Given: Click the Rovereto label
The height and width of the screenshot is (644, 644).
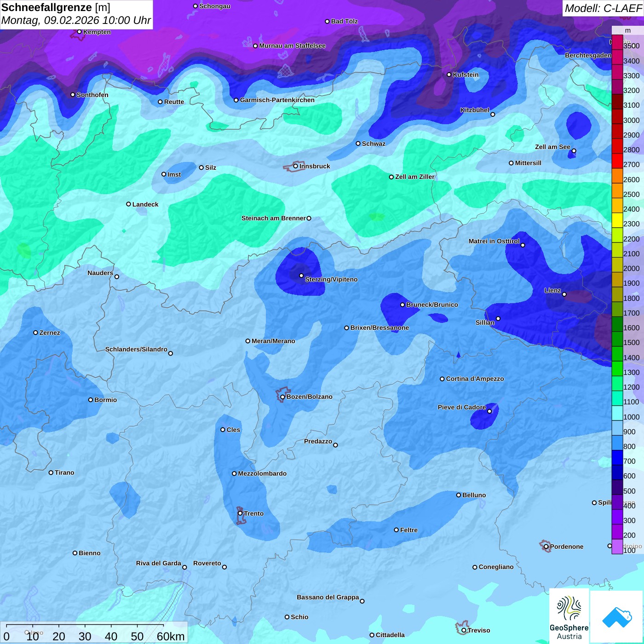Looking at the screenshot, I should [x=207, y=563].
